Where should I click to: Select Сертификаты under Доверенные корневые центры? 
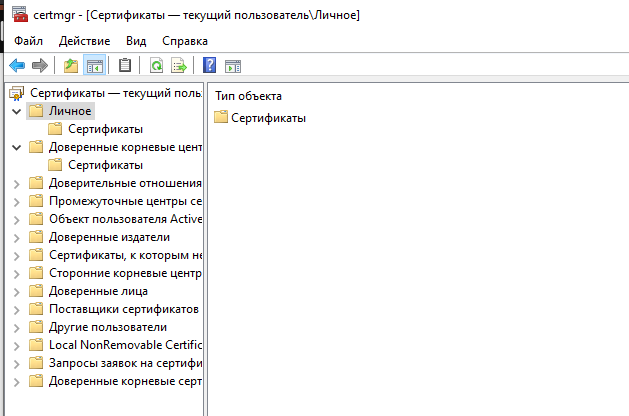pyautogui.click(x=106, y=165)
